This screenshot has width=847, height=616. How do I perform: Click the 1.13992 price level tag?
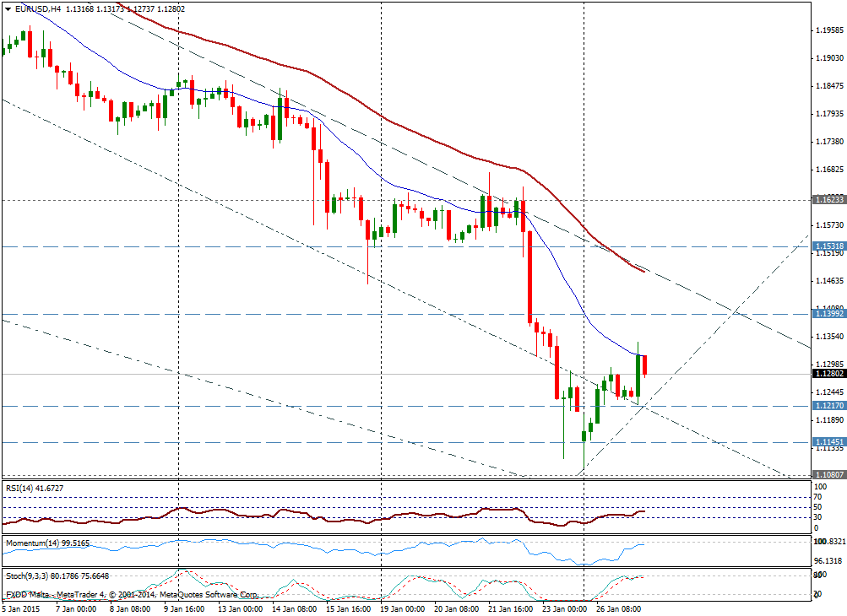click(827, 314)
